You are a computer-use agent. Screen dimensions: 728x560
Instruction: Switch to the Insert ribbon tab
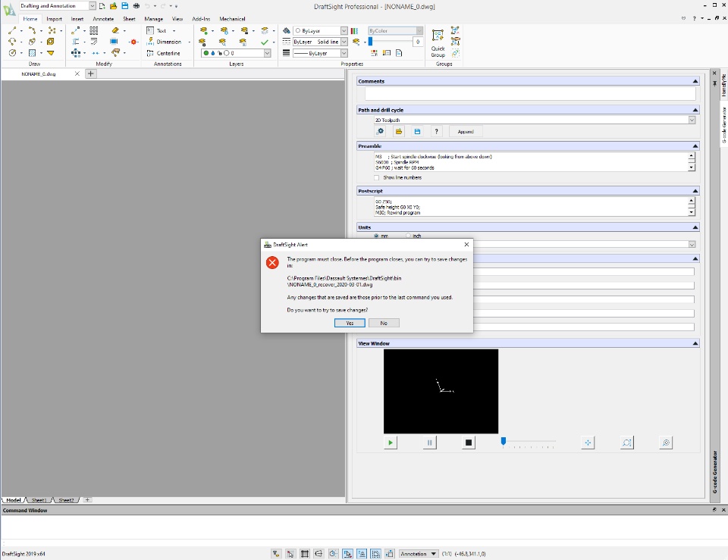coord(77,19)
